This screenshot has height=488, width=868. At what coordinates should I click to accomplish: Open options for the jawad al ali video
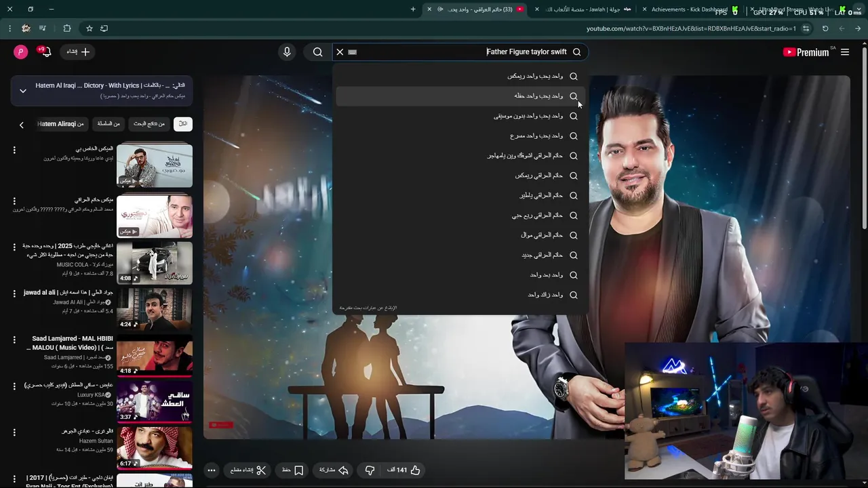click(x=14, y=293)
